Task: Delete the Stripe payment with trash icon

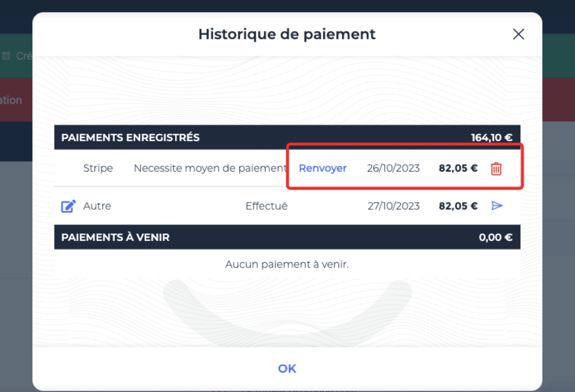Action: tap(496, 169)
